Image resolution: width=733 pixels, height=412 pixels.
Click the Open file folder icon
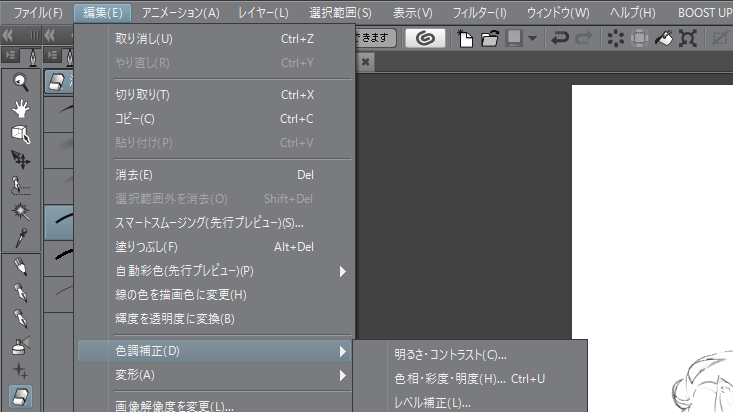(490, 39)
